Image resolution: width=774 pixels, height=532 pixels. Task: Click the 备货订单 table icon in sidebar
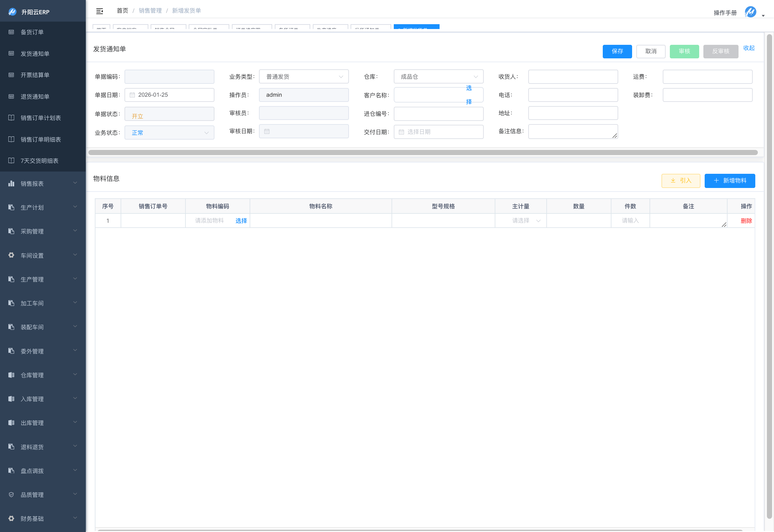tap(11, 32)
